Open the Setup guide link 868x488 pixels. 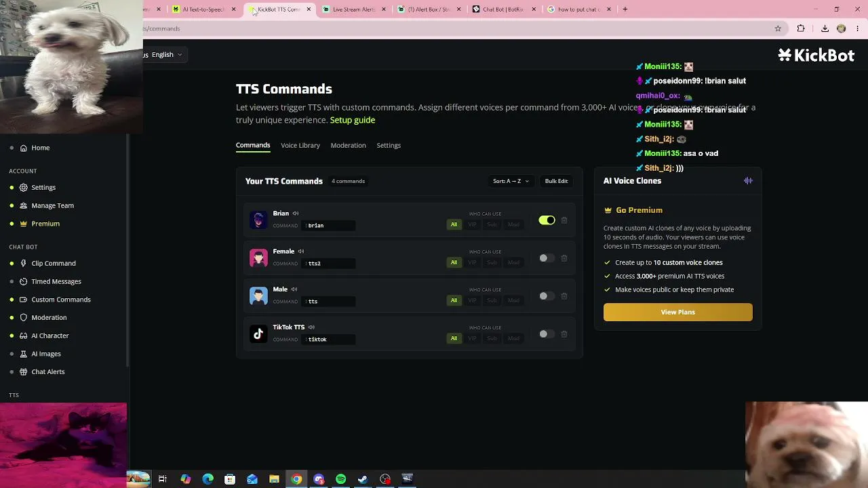[x=353, y=120]
